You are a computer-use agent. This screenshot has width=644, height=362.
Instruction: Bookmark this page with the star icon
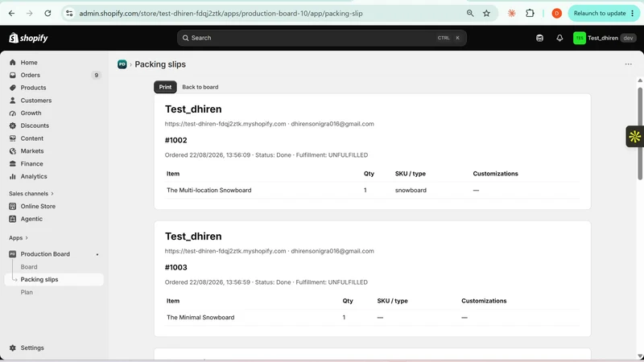click(x=487, y=13)
